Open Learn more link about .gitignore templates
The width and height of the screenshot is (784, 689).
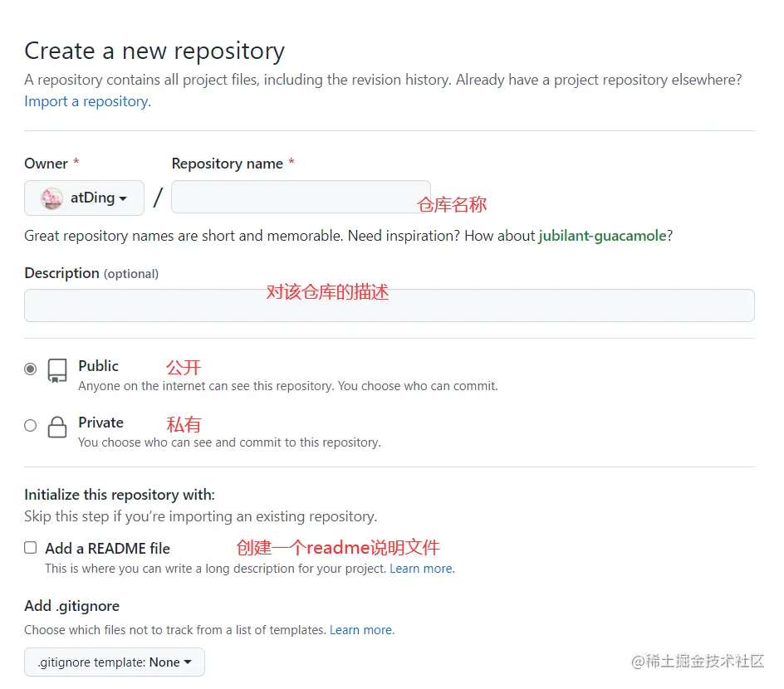pos(361,630)
